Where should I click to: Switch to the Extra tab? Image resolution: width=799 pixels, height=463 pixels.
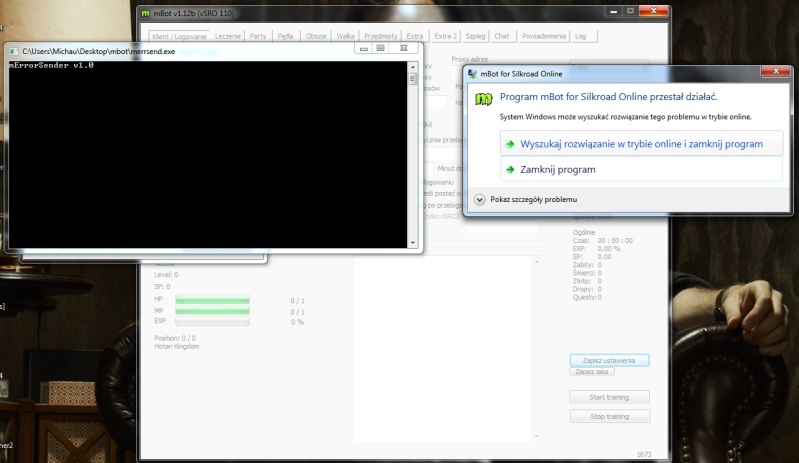(x=414, y=36)
